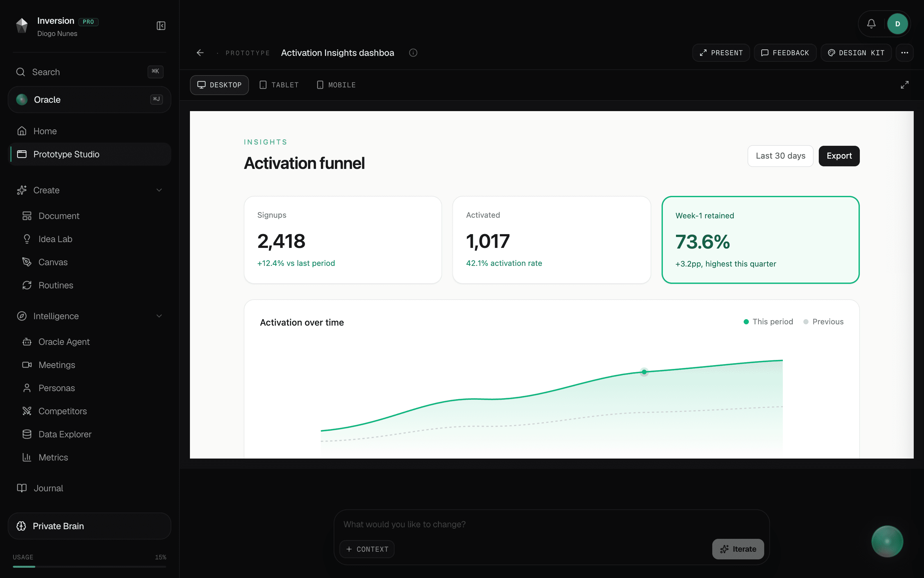924x578 pixels.
Task: Click the chart data point marker
Action: point(644,372)
